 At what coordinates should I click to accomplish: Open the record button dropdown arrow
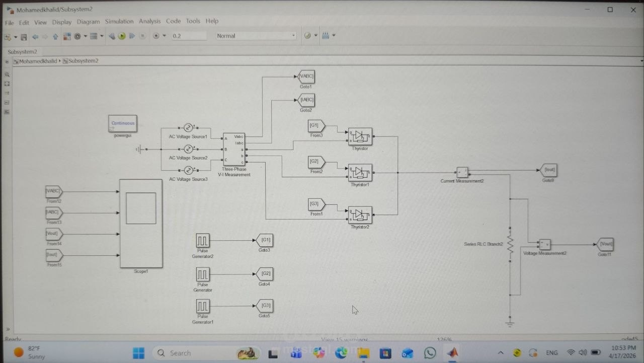coord(165,36)
